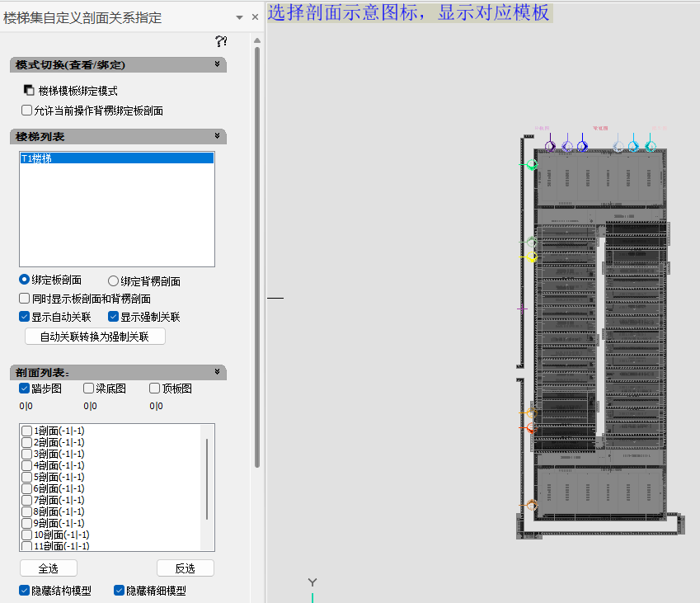
Task: Click the section list vertical scrollbar
Action: tap(207, 478)
